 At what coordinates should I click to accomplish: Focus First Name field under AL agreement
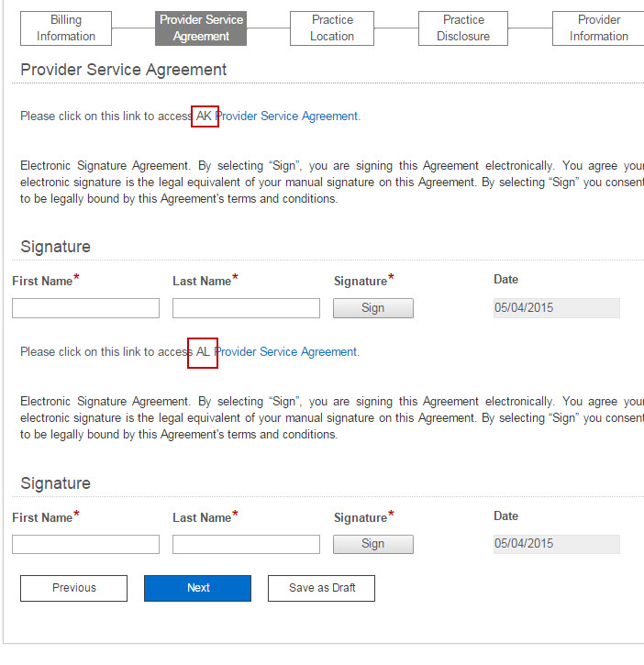85,545
